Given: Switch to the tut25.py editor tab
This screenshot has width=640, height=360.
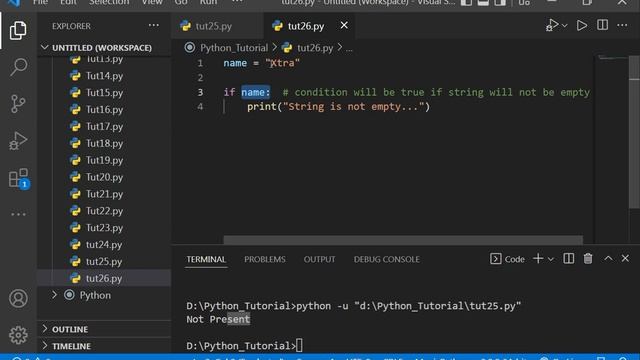Looking at the screenshot, I should tap(213, 26).
